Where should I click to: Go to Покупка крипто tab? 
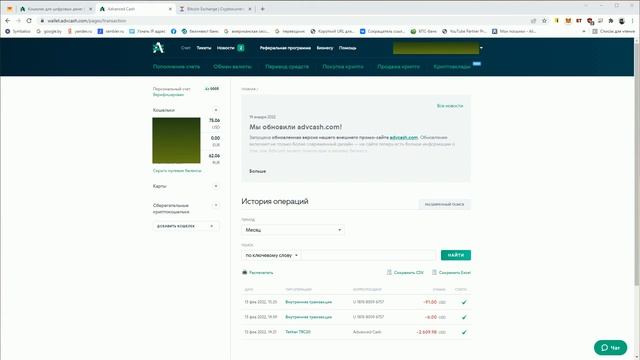tap(343, 67)
